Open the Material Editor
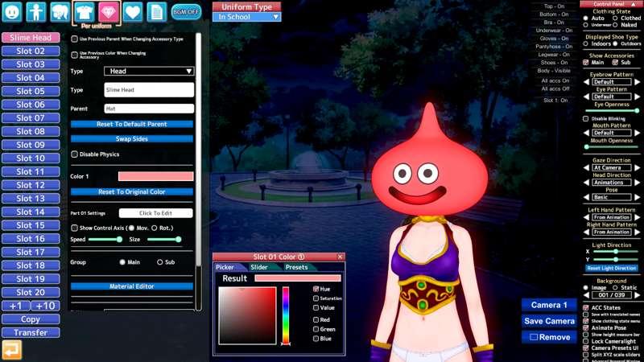 132,286
